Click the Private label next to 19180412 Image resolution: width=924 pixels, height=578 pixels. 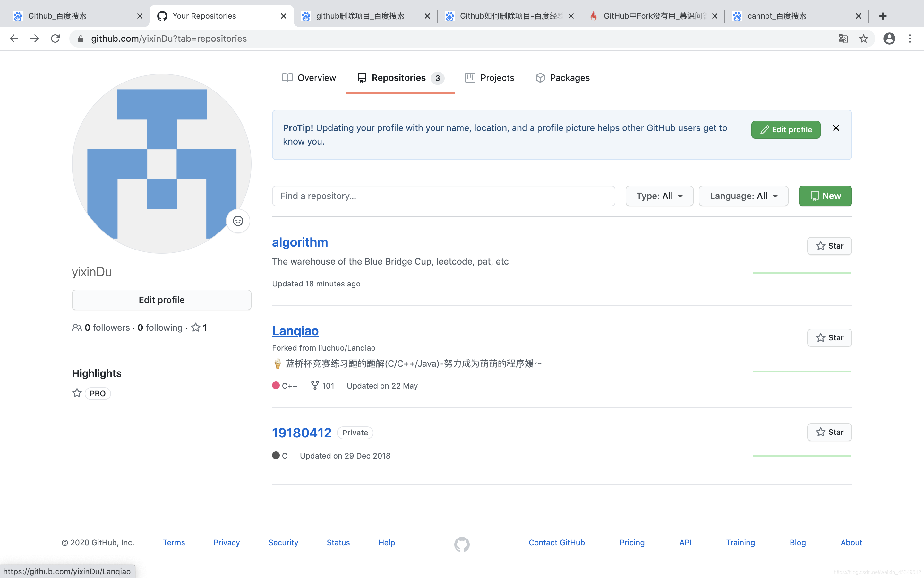(355, 432)
